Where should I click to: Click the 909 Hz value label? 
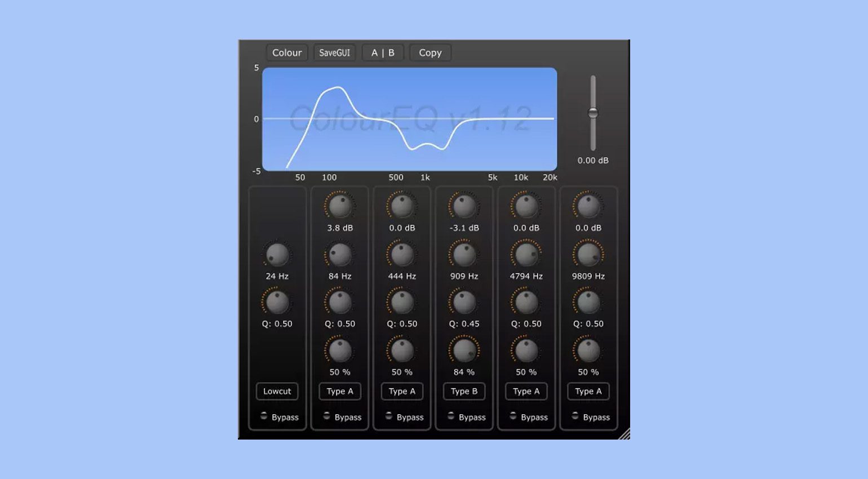point(464,276)
